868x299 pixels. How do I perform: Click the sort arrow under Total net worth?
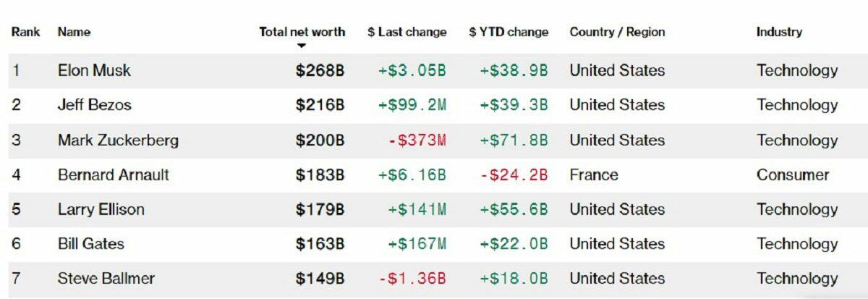302,46
